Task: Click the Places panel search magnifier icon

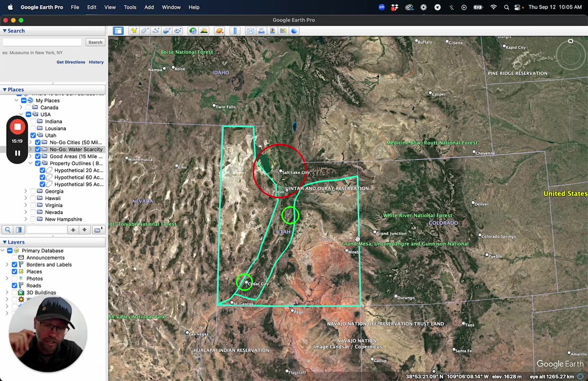Action: point(7,230)
